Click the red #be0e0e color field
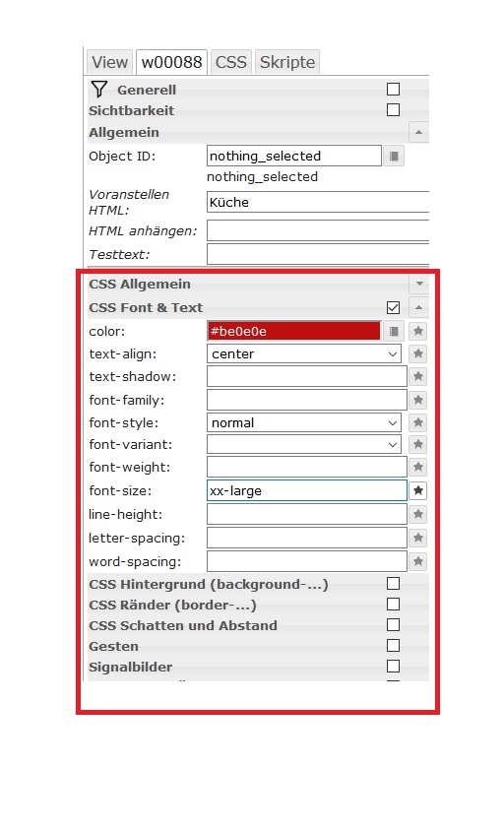 click(293, 331)
